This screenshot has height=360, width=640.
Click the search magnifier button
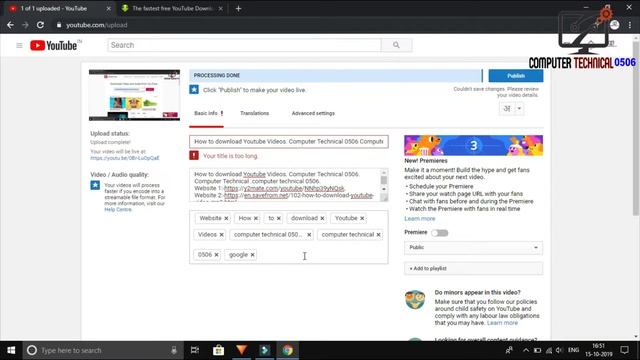[x=396, y=45]
